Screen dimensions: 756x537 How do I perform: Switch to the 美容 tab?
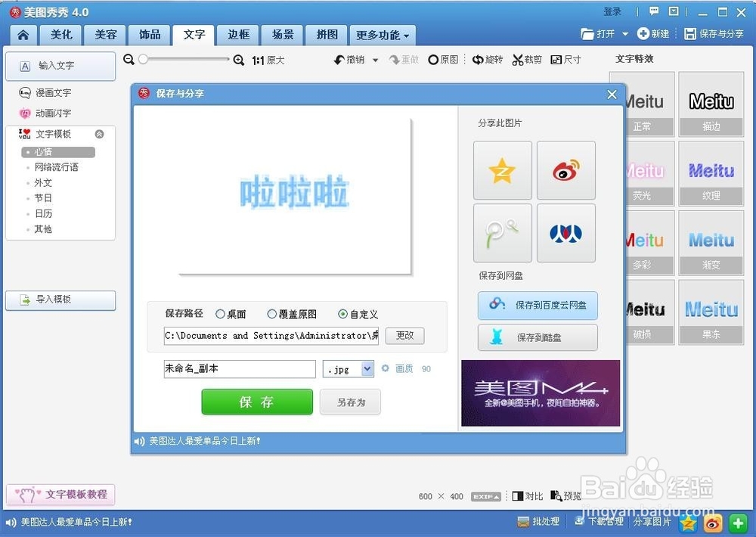(104, 35)
